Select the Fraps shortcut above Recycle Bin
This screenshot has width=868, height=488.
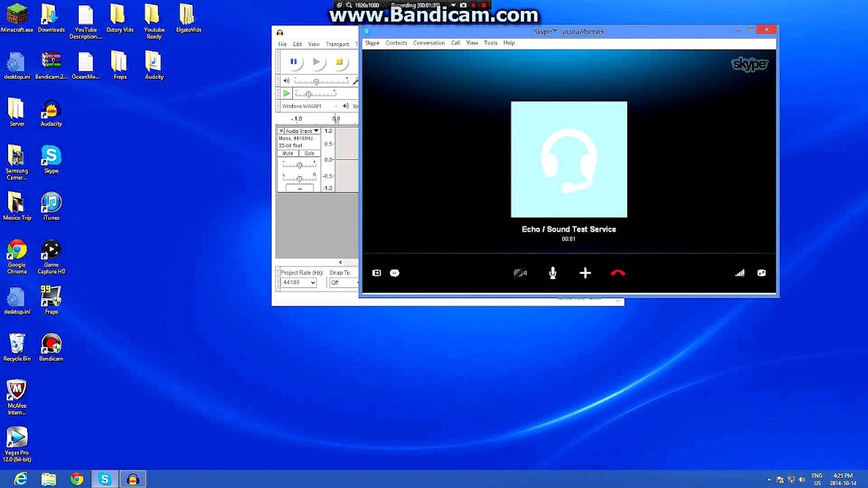(51, 300)
